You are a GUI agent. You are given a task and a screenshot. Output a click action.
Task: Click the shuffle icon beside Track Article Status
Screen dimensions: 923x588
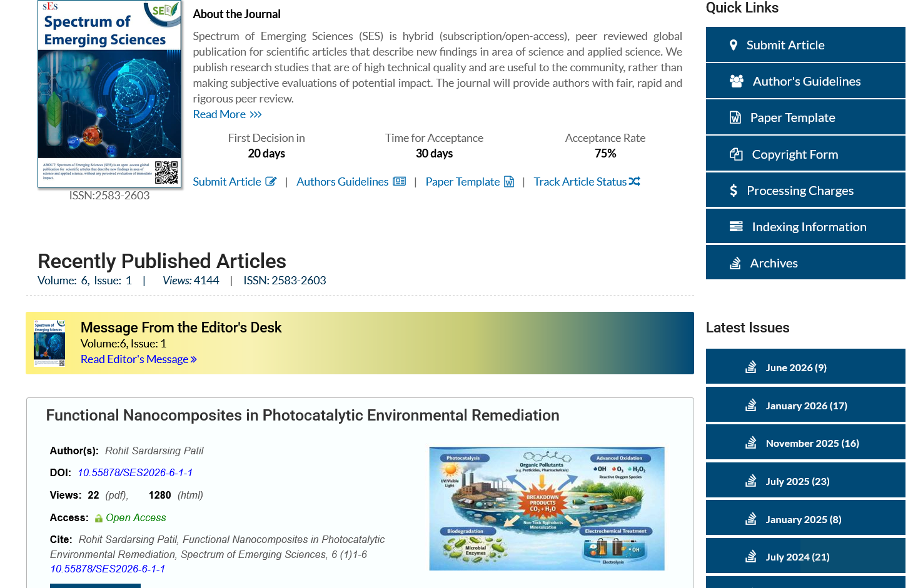[x=635, y=182]
